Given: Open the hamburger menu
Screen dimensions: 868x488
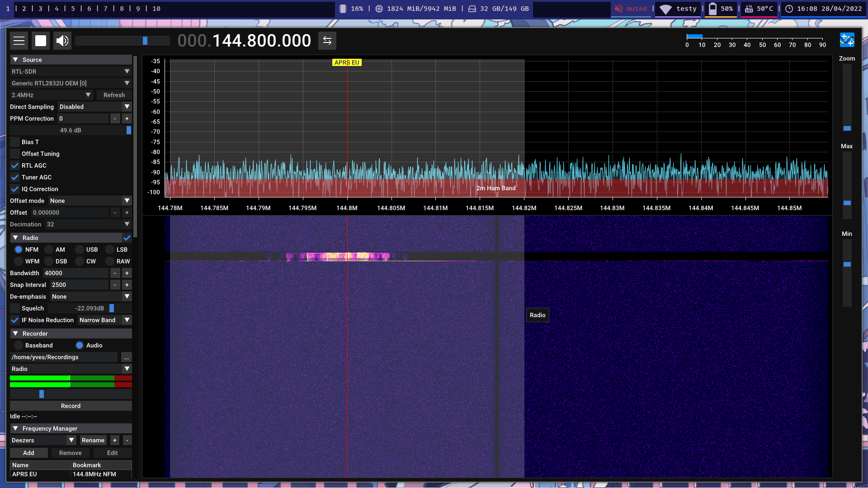Looking at the screenshot, I should [x=19, y=41].
